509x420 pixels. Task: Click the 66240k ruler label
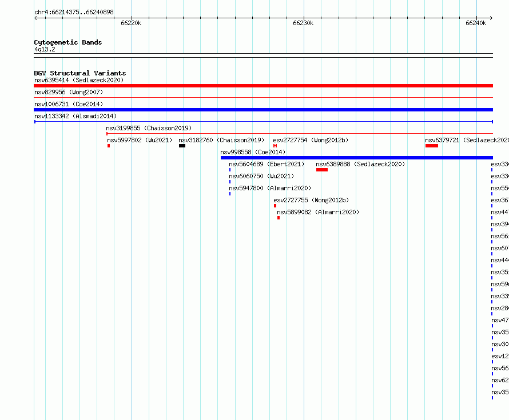(x=476, y=23)
